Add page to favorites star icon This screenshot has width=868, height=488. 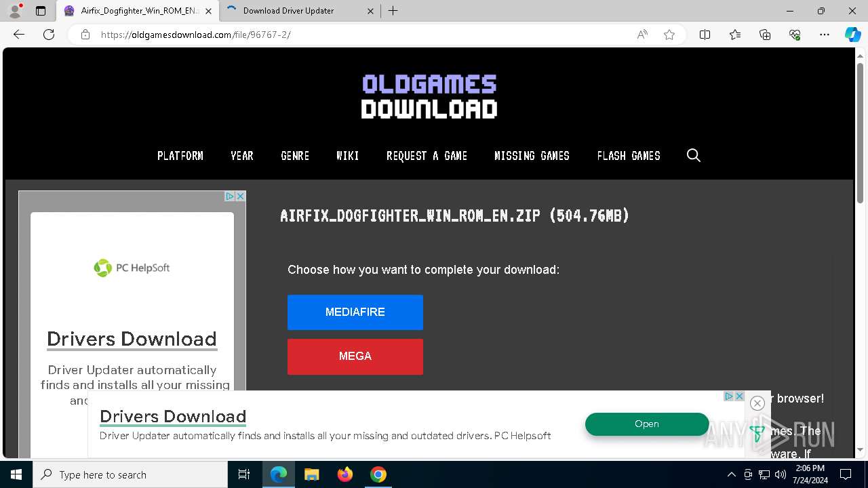tap(669, 35)
